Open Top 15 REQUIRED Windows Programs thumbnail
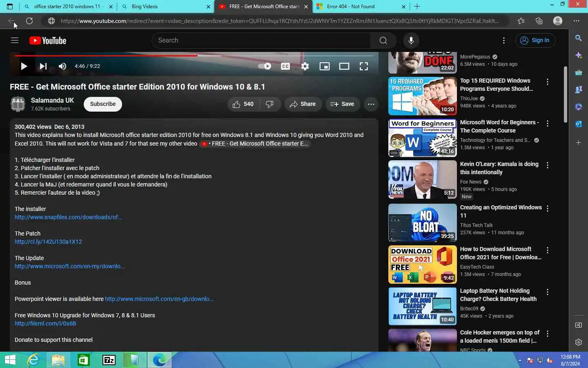Viewport: 588px width, 368px height. [x=422, y=96]
